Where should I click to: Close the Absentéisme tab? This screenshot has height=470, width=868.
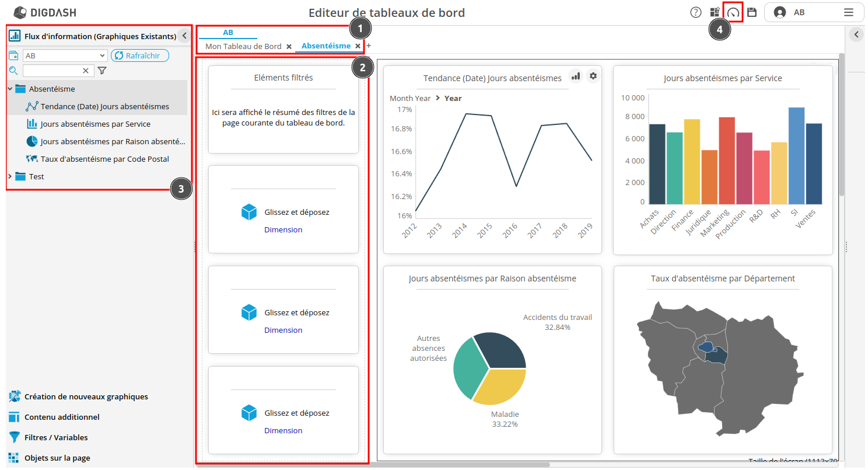click(358, 46)
